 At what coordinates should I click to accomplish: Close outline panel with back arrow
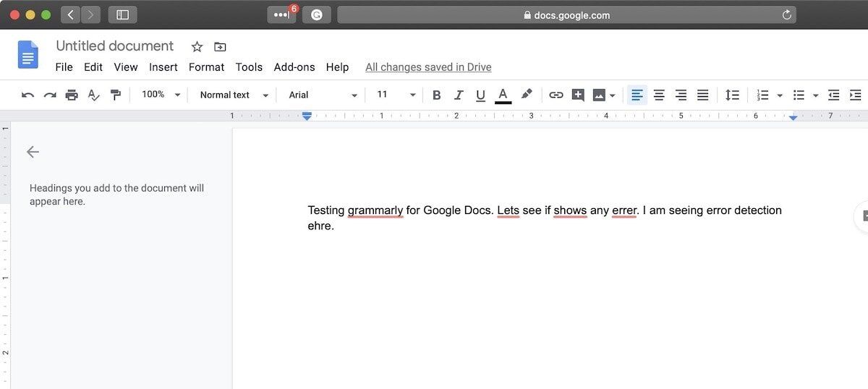point(33,152)
